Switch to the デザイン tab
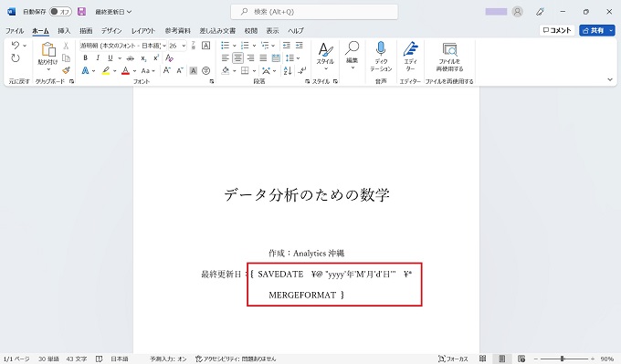Screen dimensions: 621x364 [111, 30]
